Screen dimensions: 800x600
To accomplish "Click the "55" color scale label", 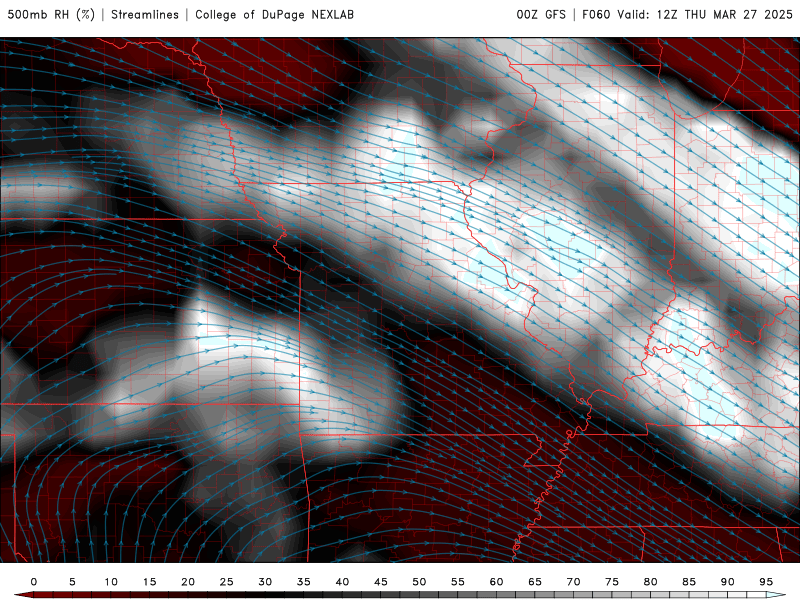I will (x=458, y=582).
